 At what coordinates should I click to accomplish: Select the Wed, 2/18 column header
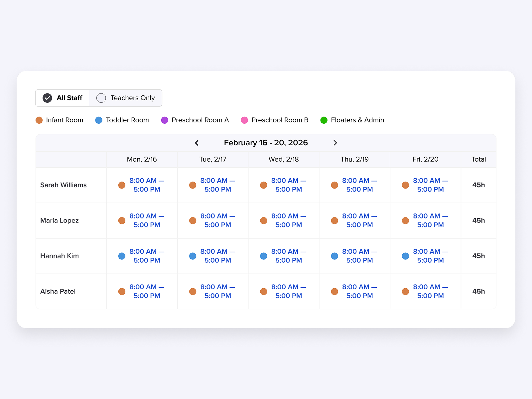point(284,159)
